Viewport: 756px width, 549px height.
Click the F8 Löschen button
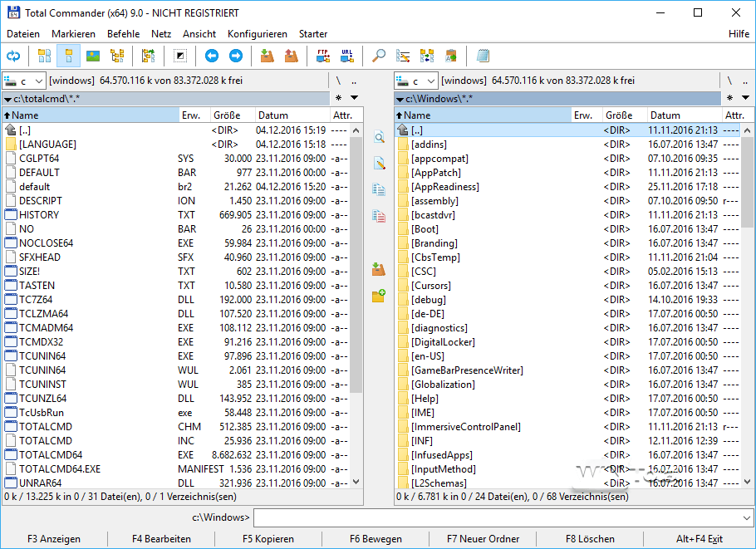(590, 539)
